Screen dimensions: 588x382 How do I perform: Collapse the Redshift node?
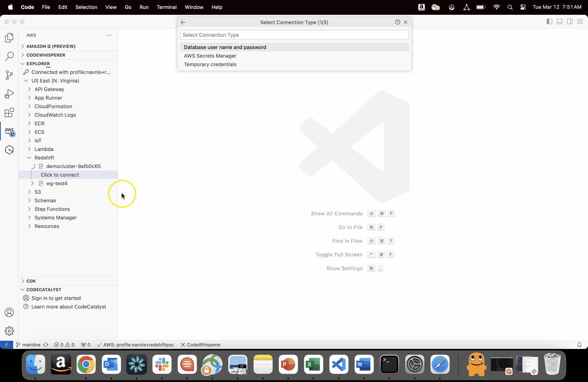point(29,158)
